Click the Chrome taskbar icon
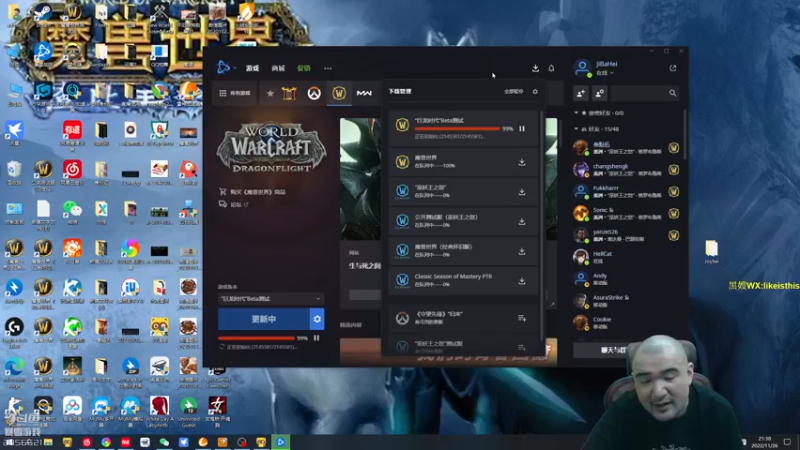800x450 pixels. coord(106,442)
